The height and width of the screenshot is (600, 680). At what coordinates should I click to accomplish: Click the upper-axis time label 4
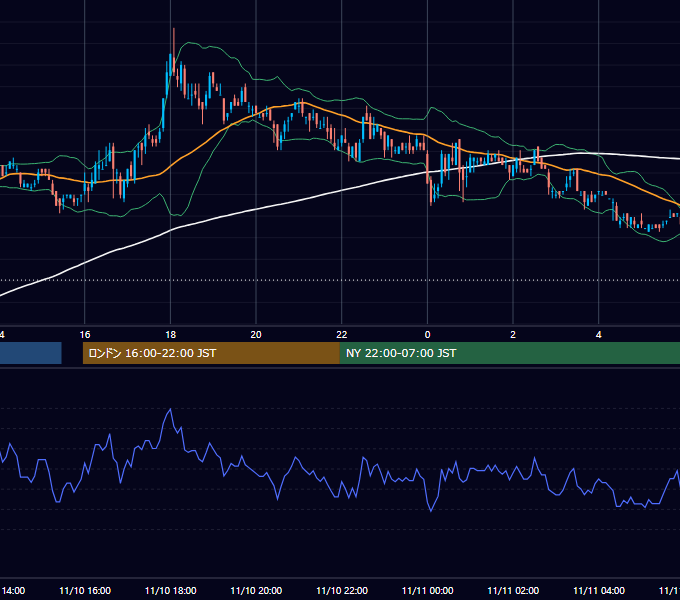[598, 335]
